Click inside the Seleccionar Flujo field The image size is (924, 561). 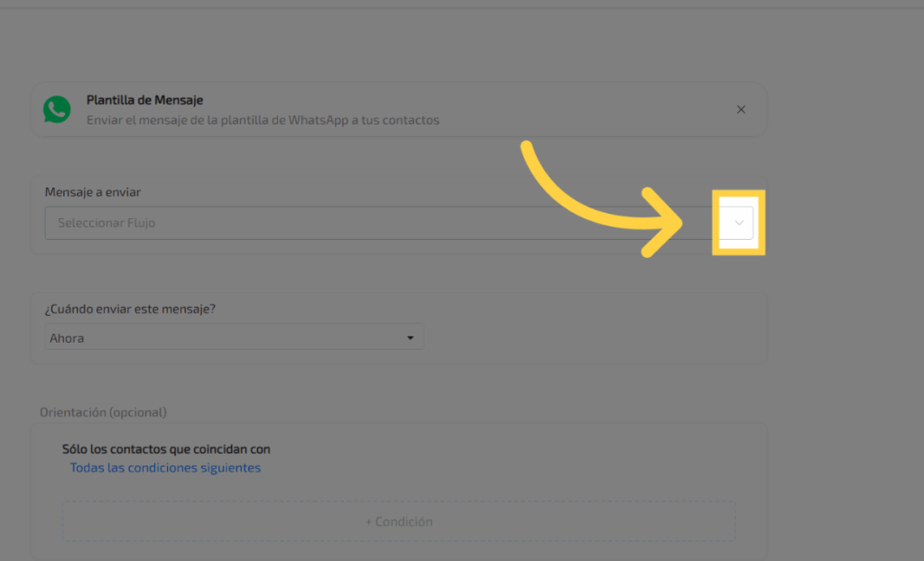[361, 223]
